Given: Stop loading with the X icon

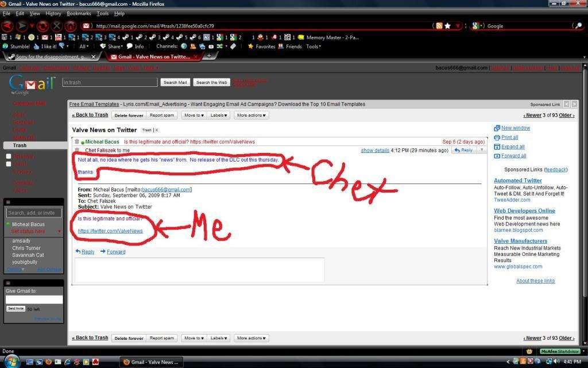Looking at the screenshot, I should coord(57,26).
